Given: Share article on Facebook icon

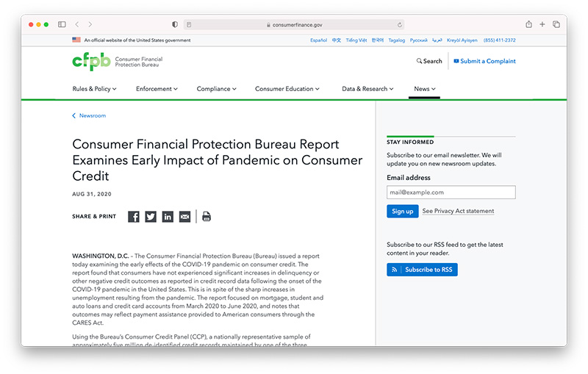Looking at the screenshot, I should pos(134,217).
